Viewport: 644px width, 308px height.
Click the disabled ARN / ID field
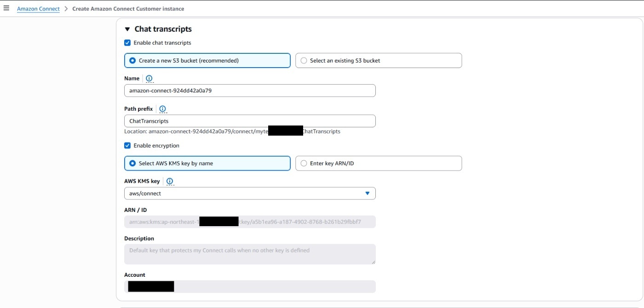coord(250,222)
